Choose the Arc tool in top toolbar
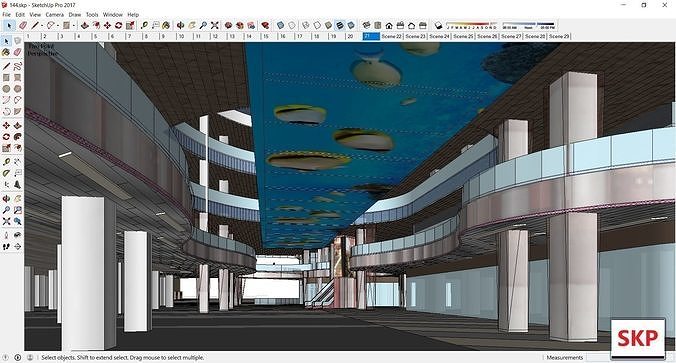Image resolution: width=676 pixels, height=363 pixels. coord(51,25)
